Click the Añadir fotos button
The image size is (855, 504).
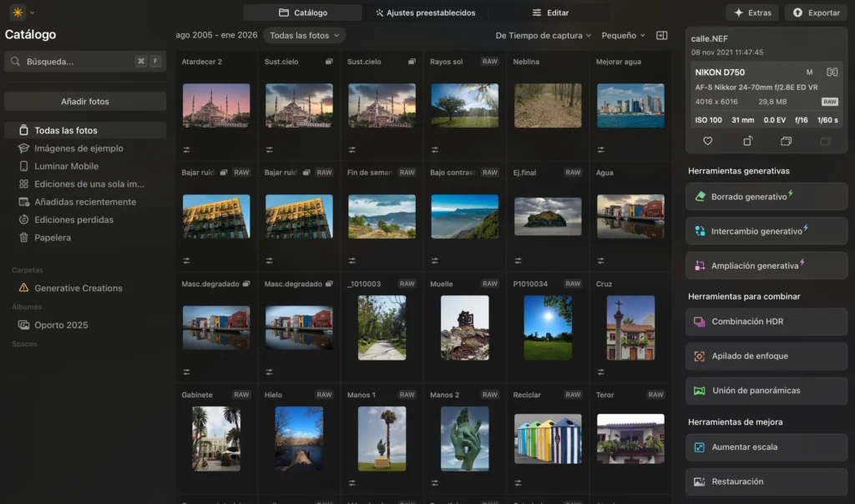85,101
